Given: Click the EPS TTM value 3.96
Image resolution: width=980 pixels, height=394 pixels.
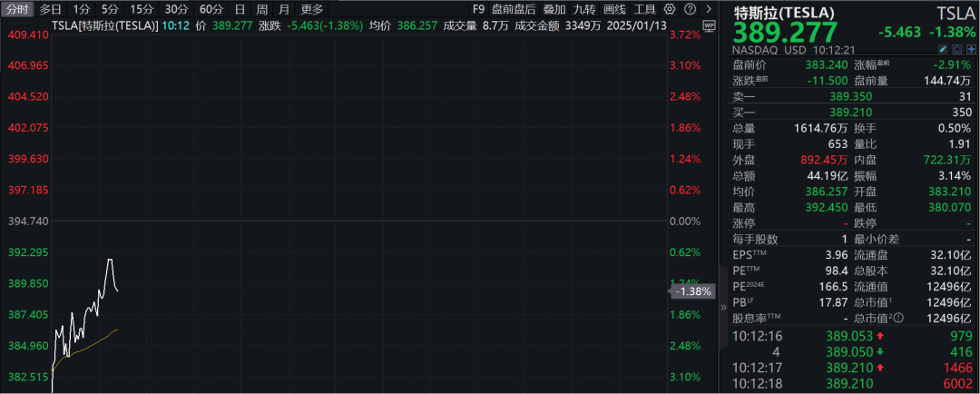Looking at the screenshot, I should click(837, 255).
